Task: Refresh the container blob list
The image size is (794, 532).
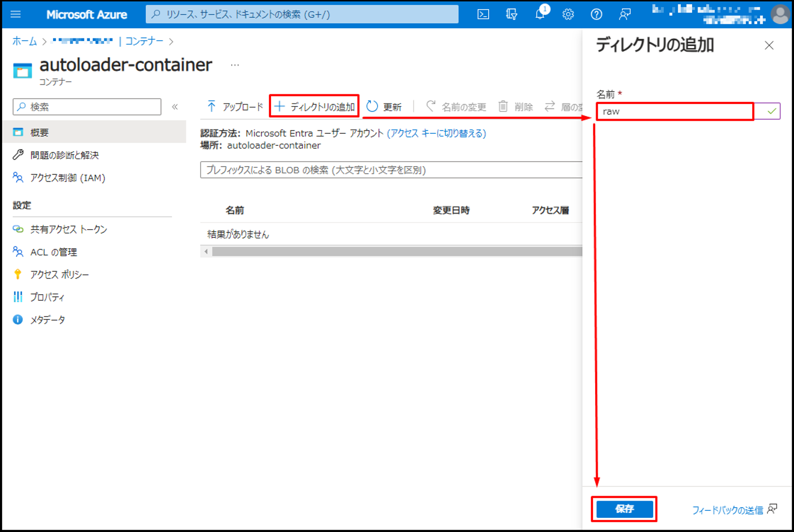Action: click(x=384, y=107)
